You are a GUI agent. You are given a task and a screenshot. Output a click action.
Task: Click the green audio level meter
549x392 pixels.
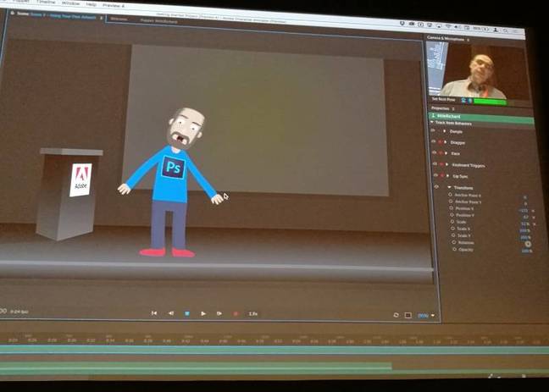point(490,102)
